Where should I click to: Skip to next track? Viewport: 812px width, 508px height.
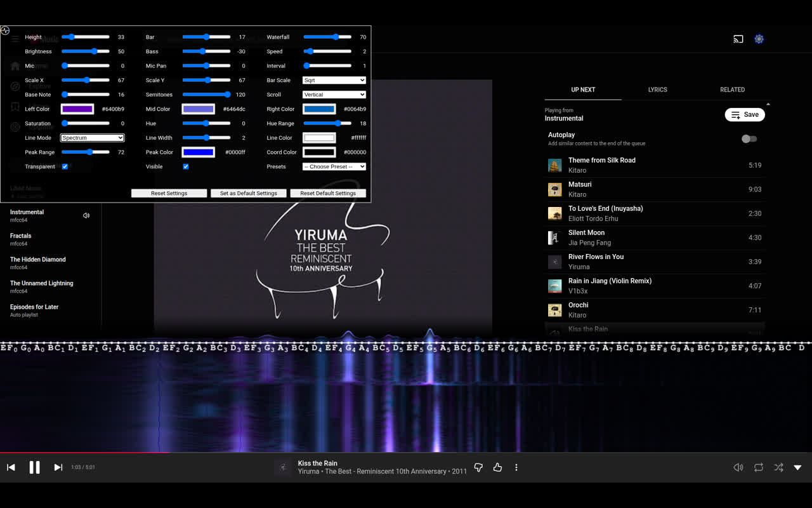point(58,467)
